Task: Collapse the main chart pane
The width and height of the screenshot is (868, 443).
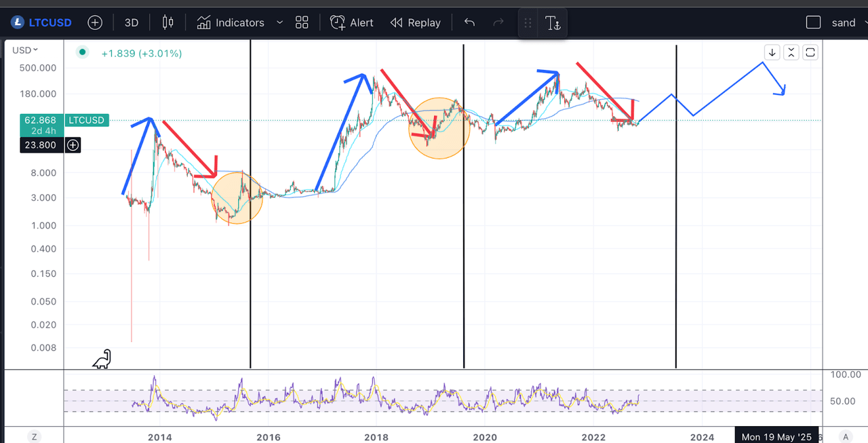Action: [x=791, y=52]
